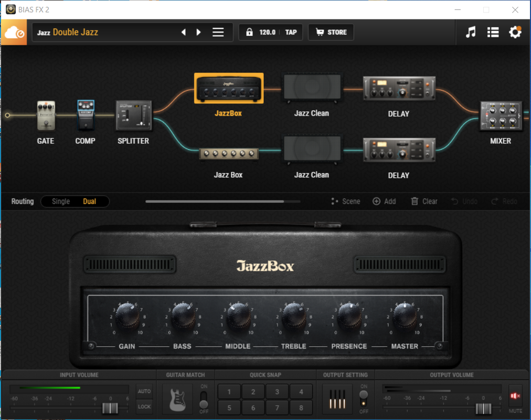Screen dimensions: 531x420
Task: Toggle the tempo lock icon
Action: [249, 32]
